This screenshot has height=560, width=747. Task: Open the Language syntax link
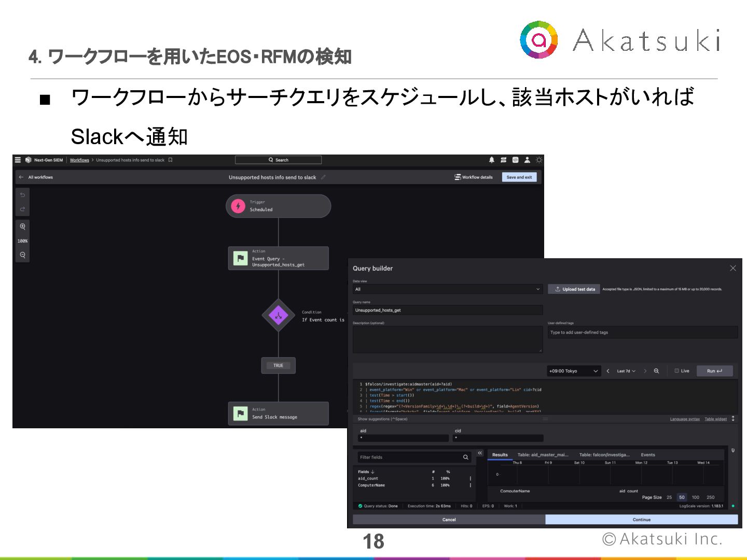(685, 419)
